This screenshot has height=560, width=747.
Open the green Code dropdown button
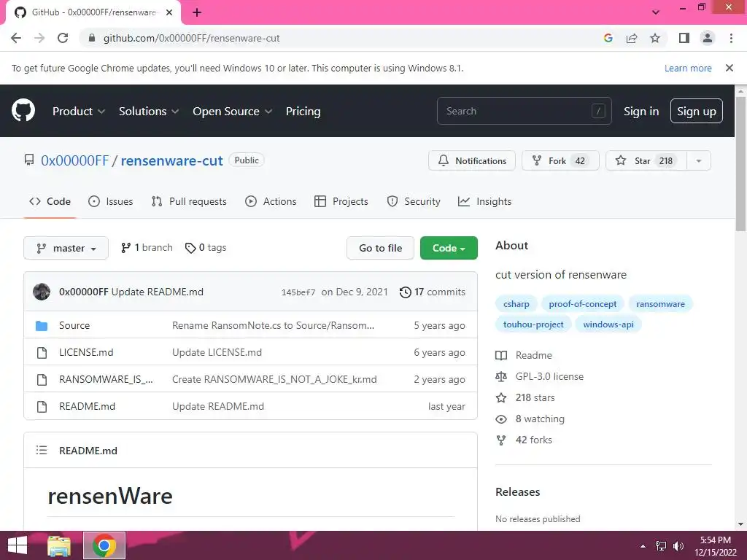click(x=449, y=248)
